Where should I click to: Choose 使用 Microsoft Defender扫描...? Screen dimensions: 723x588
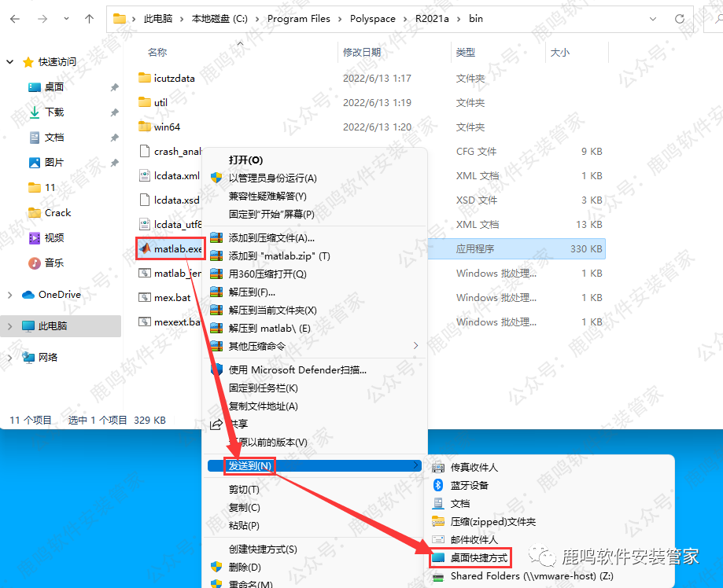coord(297,370)
